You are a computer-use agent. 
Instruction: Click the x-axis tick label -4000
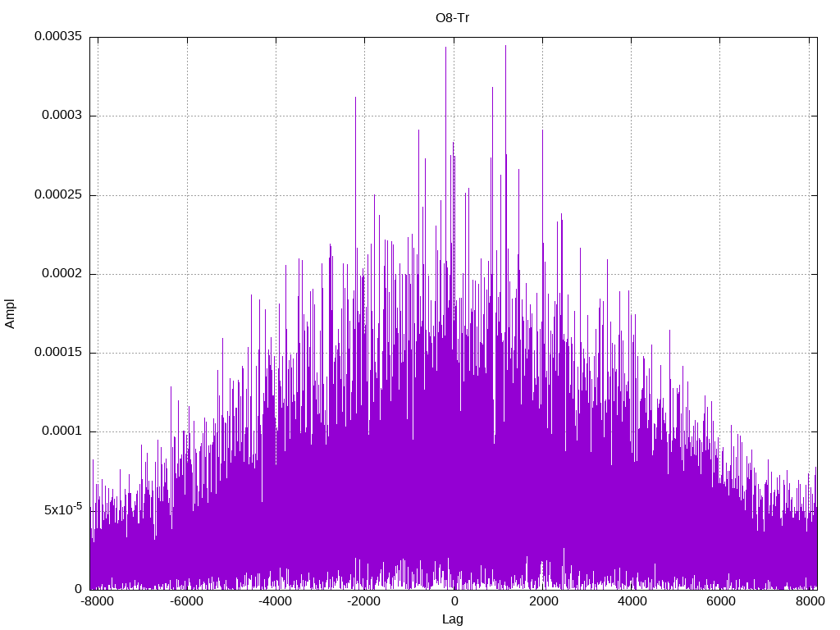[x=276, y=601]
